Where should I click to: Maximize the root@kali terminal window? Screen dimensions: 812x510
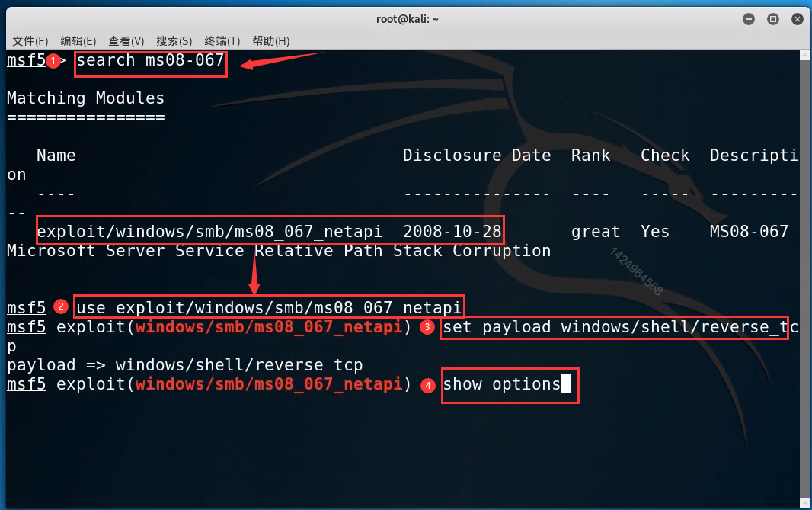(773, 19)
